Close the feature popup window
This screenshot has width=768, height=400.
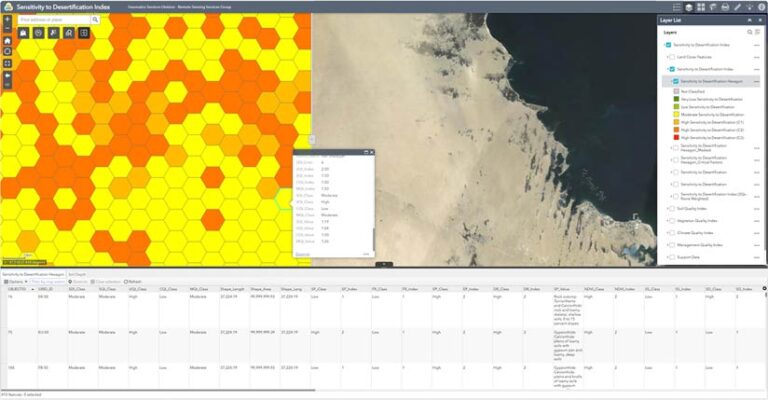(372, 152)
